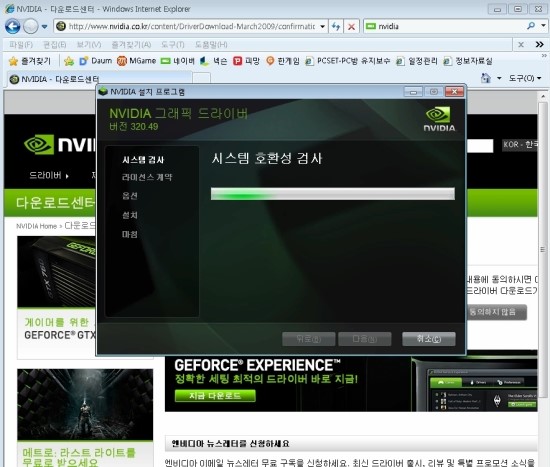Click the NVIDIA logo on the web page
550x467 pixels.
pos(60,144)
